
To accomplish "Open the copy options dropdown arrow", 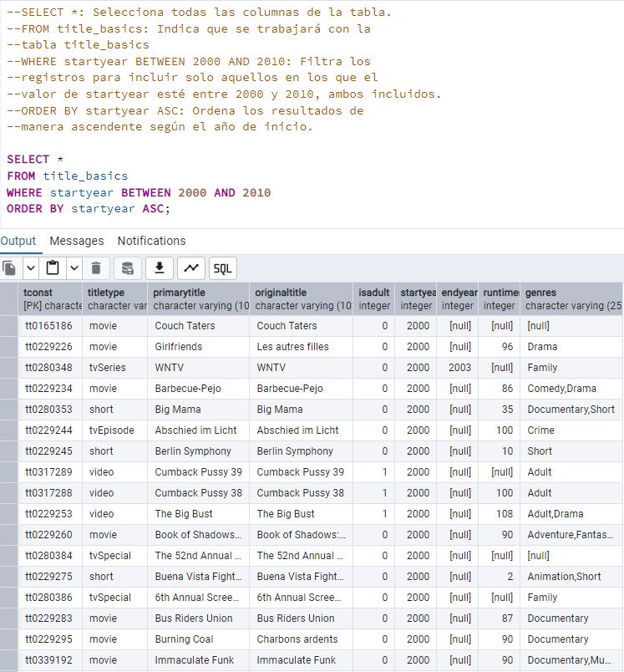I will (x=31, y=268).
